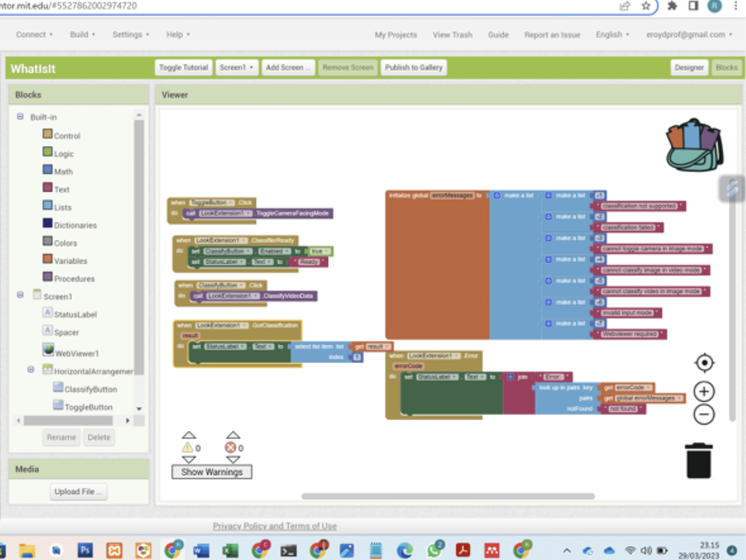
Task: Open the Build menu
Action: [x=82, y=34]
